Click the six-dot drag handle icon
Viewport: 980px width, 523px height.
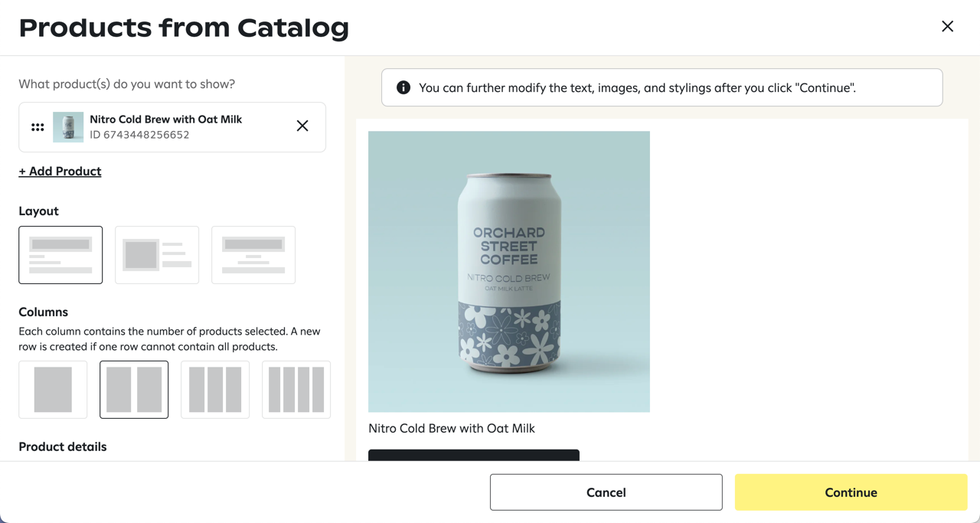pyautogui.click(x=38, y=127)
